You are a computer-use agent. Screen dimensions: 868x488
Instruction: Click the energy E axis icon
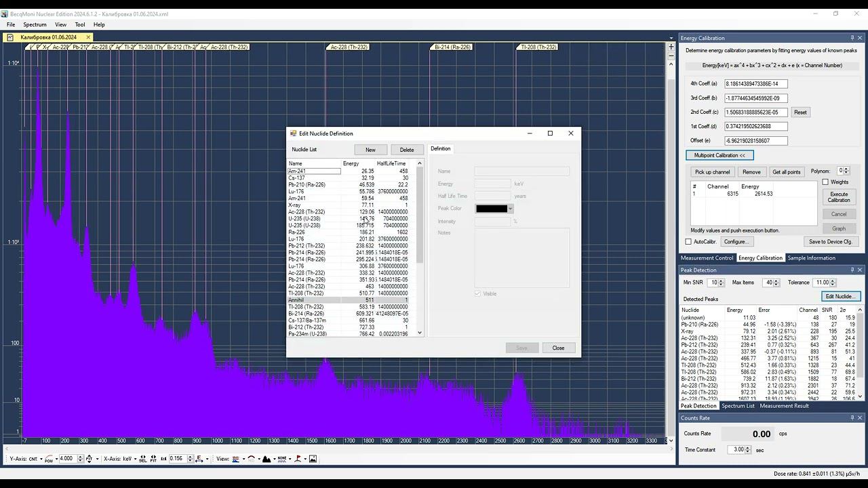pos(199,459)
